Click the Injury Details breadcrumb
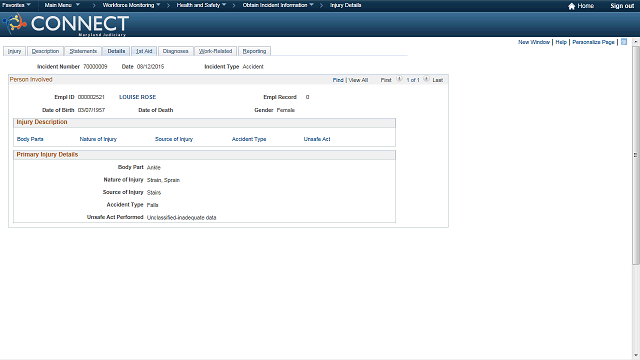Viewport: 640px width, 360px height. click(x=345, y=5)
